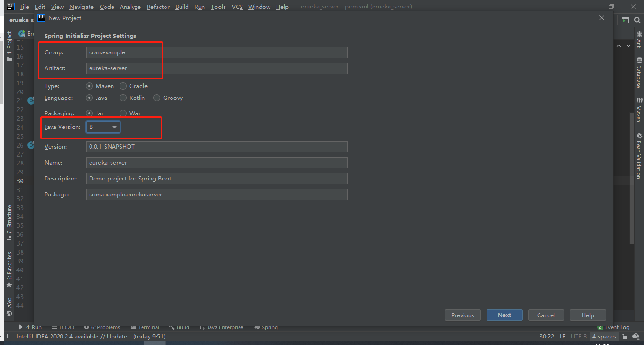The image size is (644, 345).
Task: Click the Help button in dialog
Action: 588,315
